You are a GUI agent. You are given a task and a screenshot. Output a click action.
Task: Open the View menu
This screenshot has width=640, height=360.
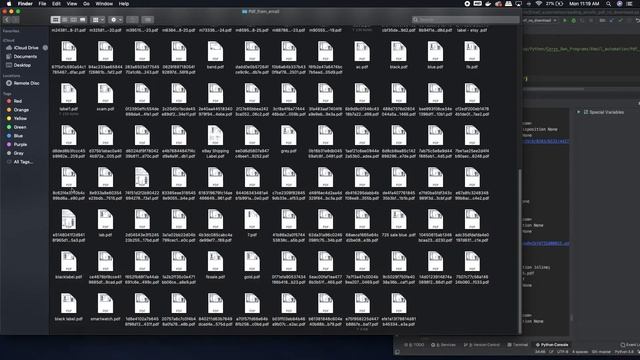click(x=72, y=4)
